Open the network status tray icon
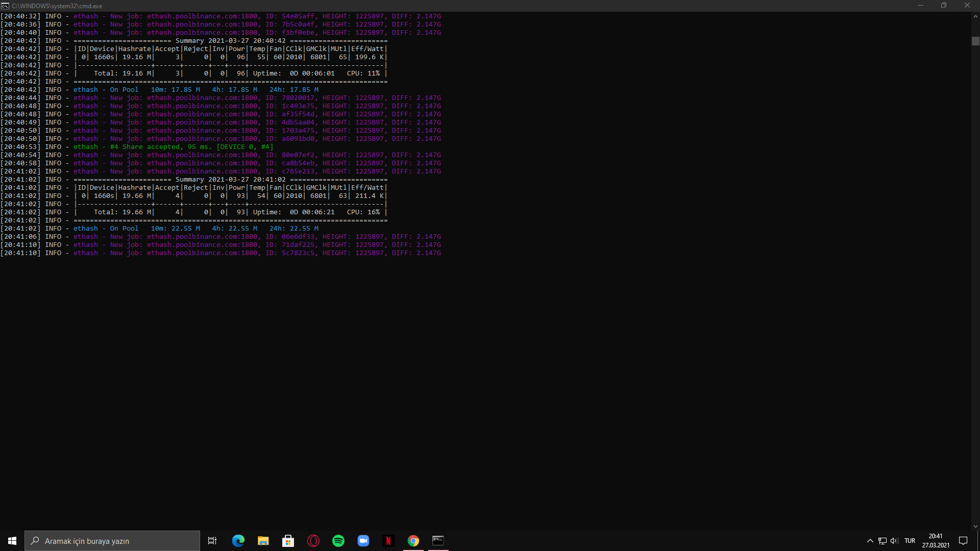The height and width of the screenshot is (551, 980). point(882,541)
